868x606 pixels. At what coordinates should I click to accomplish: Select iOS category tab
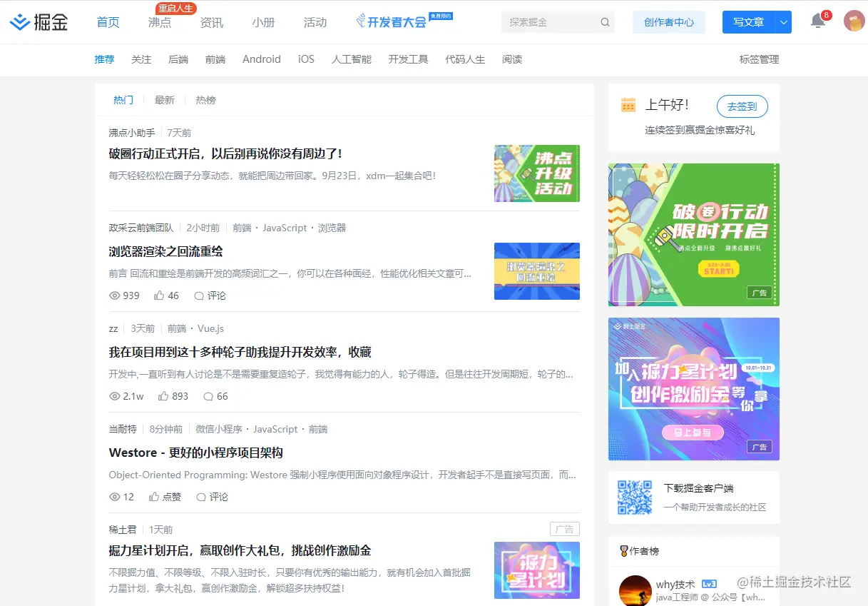click(306, 59)
